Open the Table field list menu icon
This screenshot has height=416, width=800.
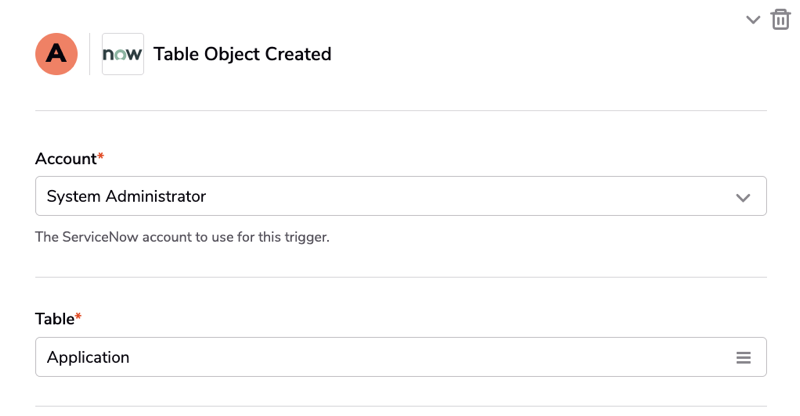(x=743, y=357)
